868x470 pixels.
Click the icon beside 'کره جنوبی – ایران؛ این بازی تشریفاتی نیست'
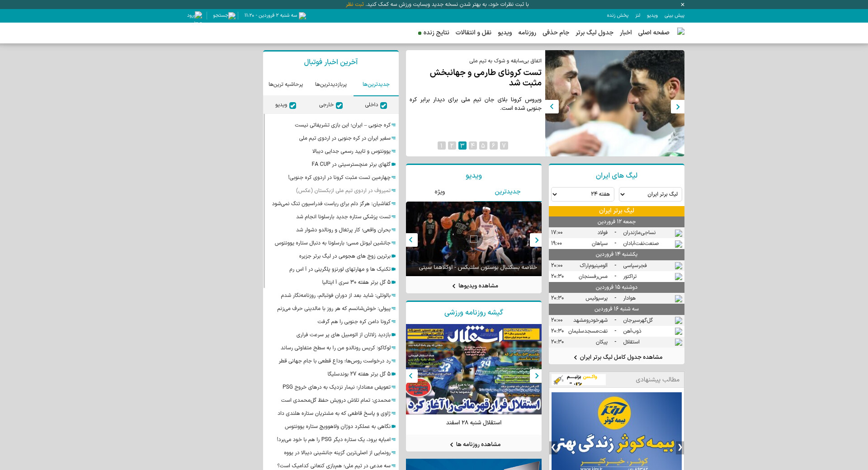tap(394, 125)
